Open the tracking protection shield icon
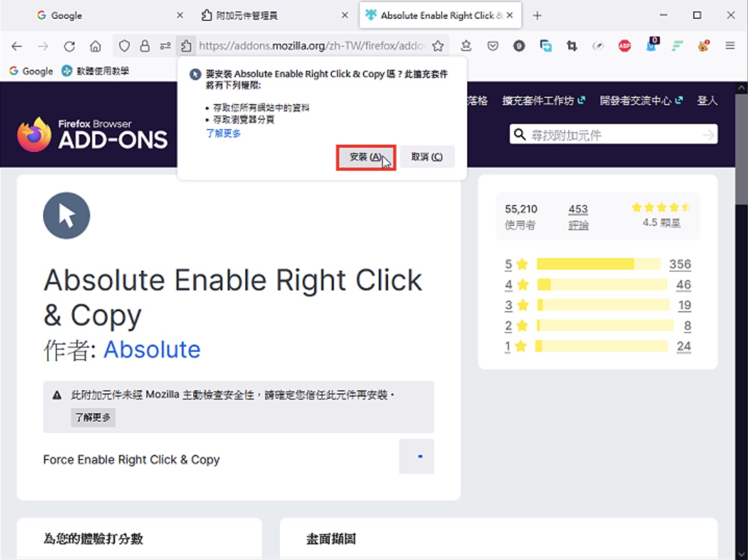Screen dimensions: 748x560 [x=124, y=46]
